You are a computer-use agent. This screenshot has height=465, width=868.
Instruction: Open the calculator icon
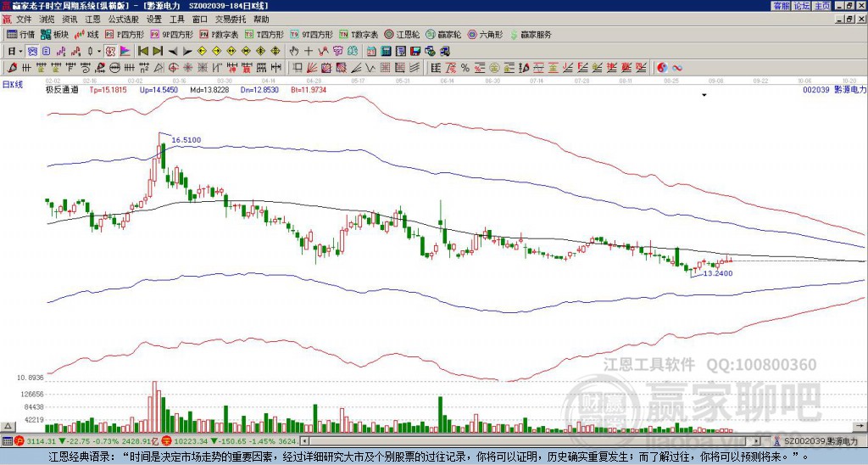(x=386, y=52)
